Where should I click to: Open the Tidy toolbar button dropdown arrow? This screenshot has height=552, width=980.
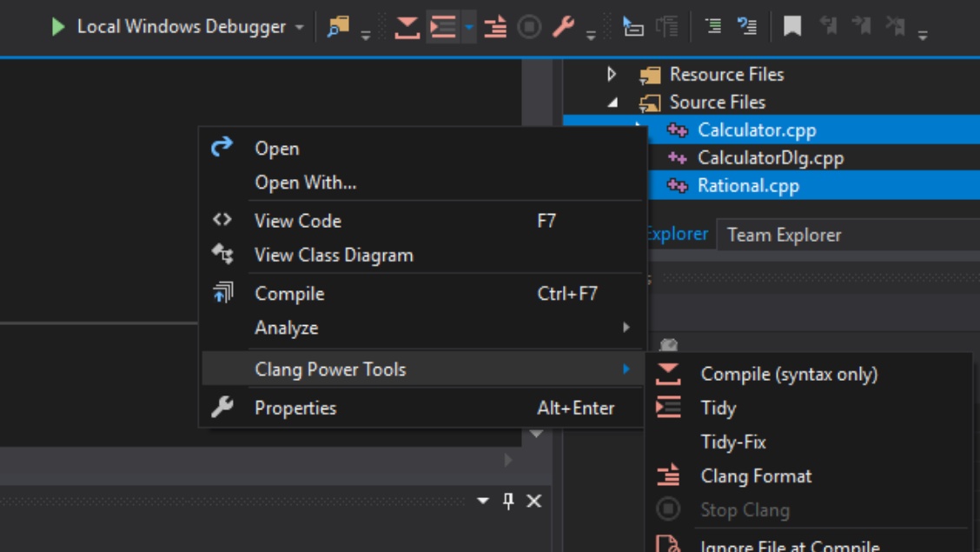click(469, 27)
